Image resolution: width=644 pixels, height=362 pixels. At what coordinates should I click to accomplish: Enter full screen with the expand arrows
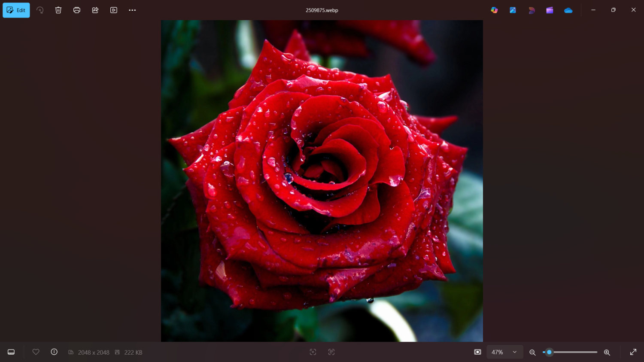click(x=633, y=352)
